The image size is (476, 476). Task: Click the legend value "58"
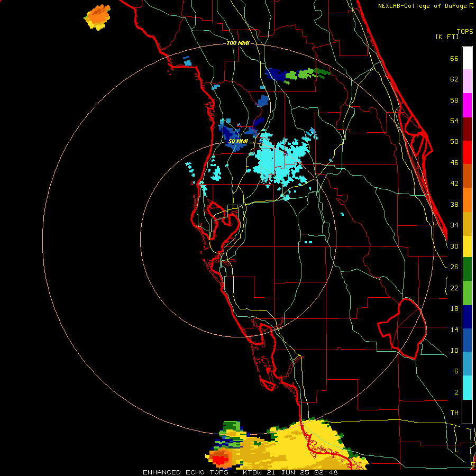454,100
